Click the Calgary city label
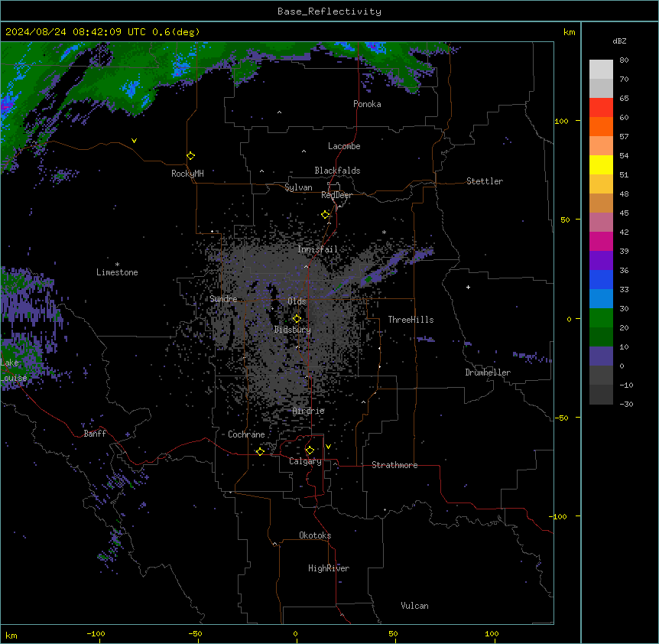This screenshot has width=659, height=644. pyautogui.click(x=305, y=461)
